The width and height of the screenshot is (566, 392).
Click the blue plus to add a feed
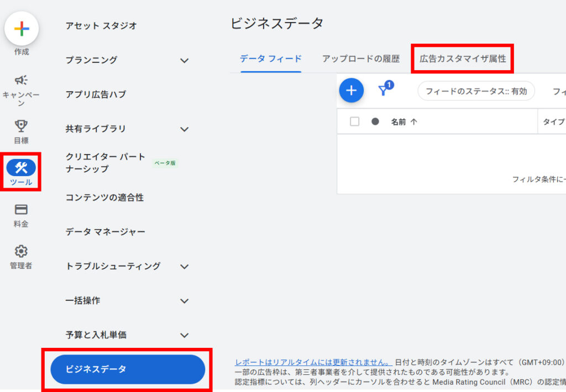tap(351, 91)
